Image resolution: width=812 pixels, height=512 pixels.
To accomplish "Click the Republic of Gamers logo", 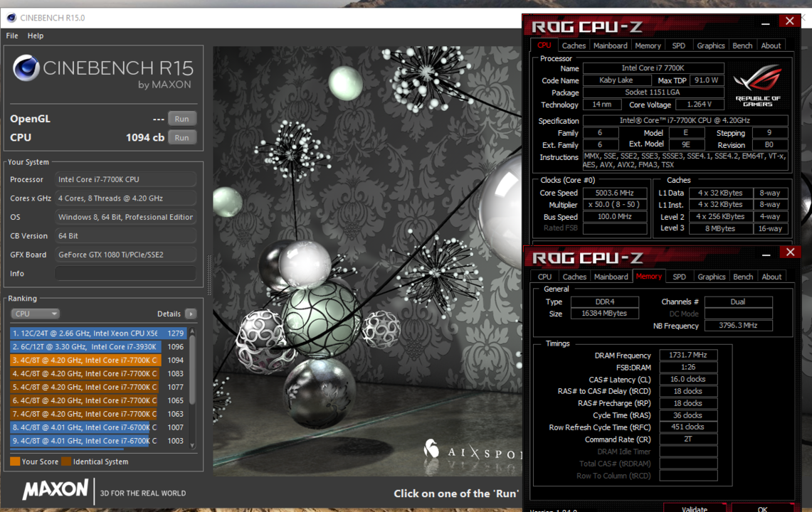I will point(758,85).
